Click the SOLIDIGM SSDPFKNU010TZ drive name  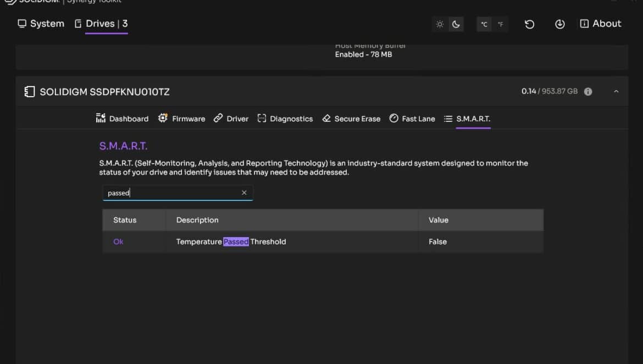click(x=104, y=92)
